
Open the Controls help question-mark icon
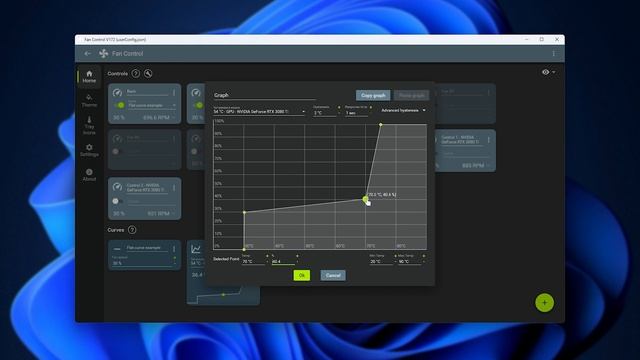(x=136, y=73)
